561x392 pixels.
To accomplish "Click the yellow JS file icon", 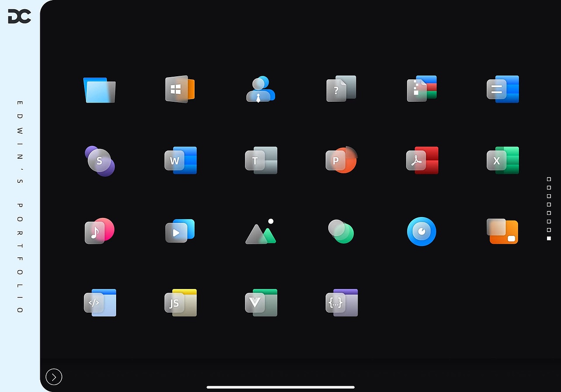I will tap(181, 303).
